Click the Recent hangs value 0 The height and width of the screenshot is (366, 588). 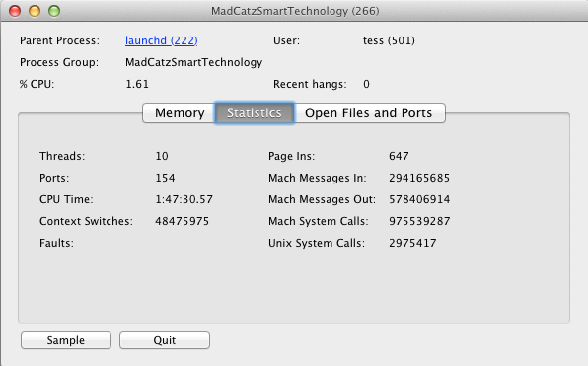click(366, 84)
